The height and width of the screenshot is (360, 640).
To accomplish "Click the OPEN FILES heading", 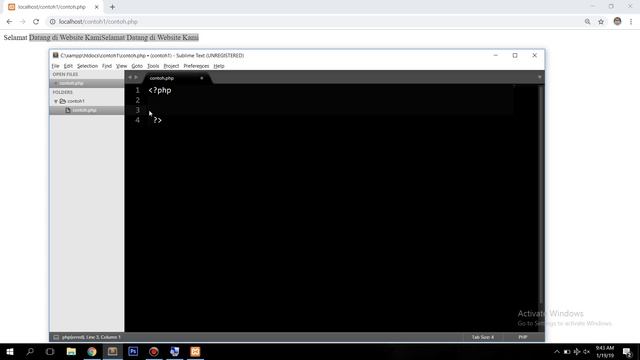I will tap(65, 74).
